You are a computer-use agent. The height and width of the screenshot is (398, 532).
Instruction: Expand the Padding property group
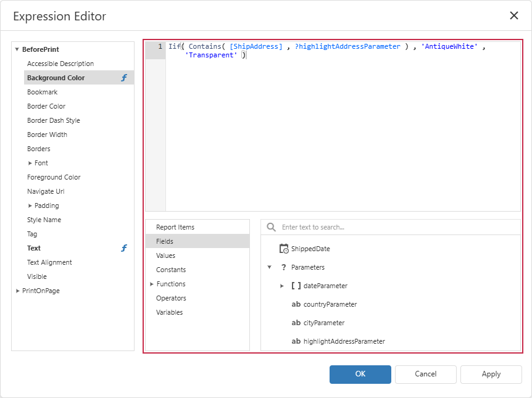[x=30, y=205]
